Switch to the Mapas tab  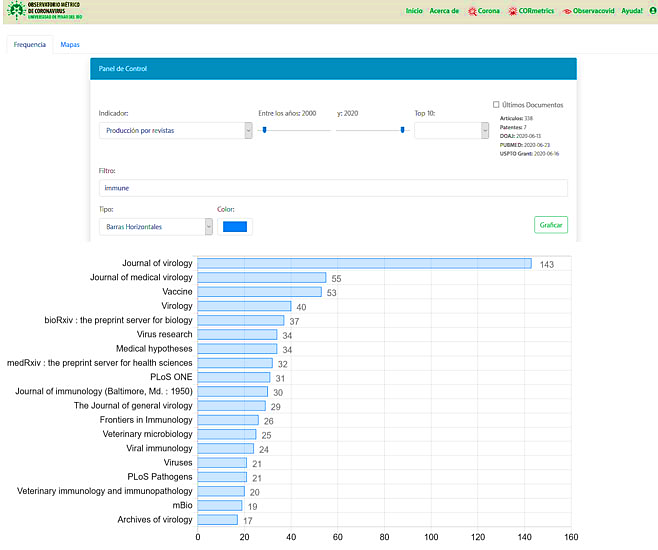70,45
